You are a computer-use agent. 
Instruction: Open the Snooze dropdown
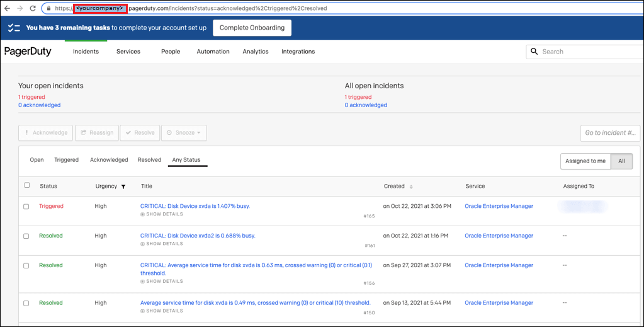(x=184, y=133)
